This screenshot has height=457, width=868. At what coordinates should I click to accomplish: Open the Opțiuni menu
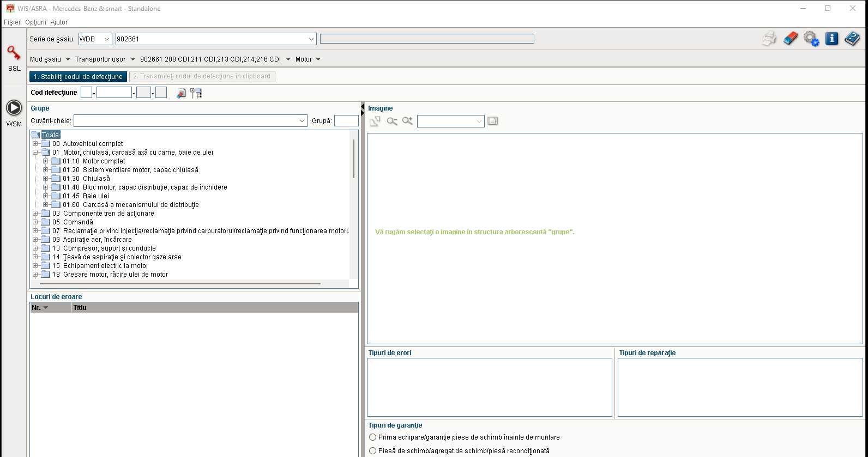35,22
